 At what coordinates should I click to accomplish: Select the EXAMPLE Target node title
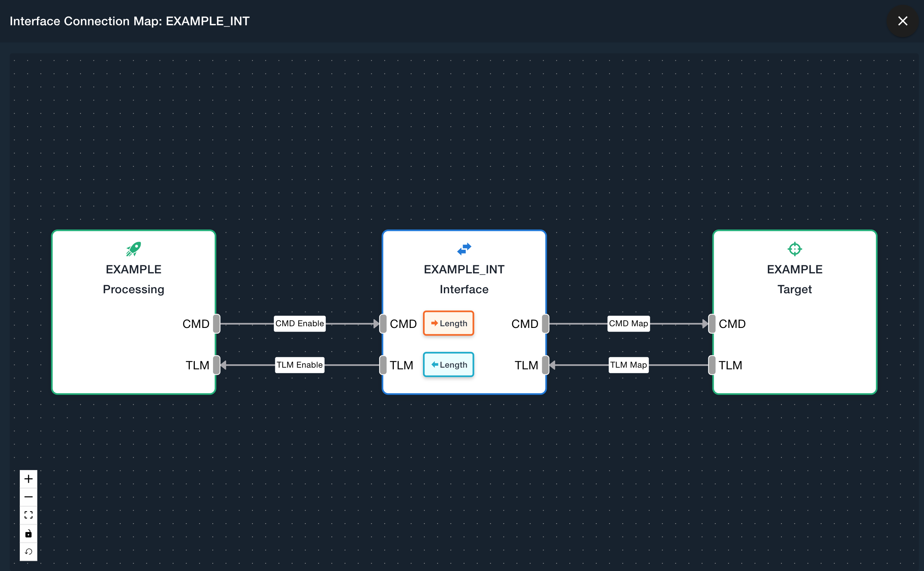pos(794,269)
